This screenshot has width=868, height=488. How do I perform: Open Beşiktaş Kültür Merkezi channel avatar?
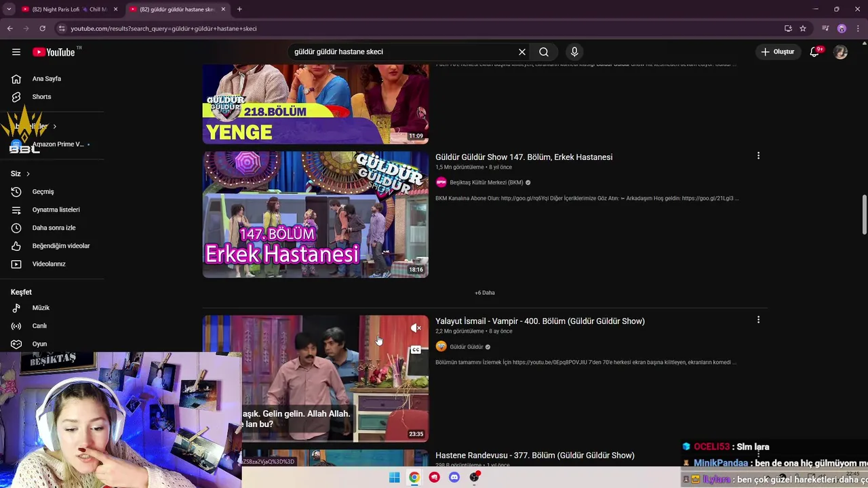[441, 182]
